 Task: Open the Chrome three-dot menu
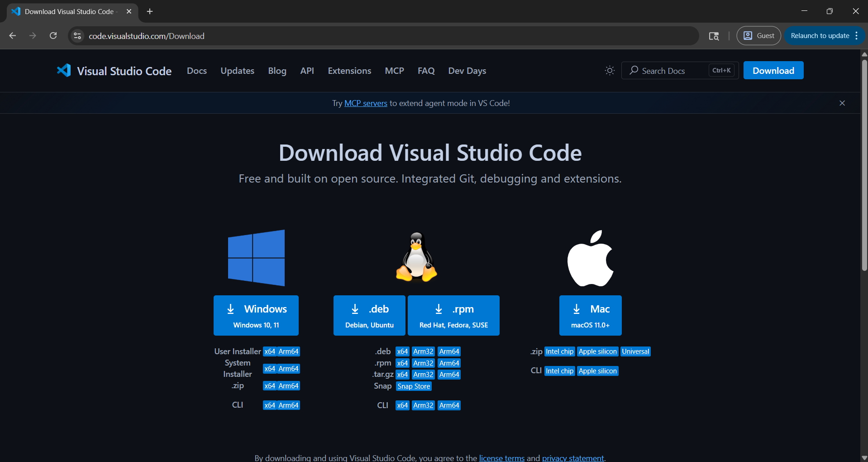click(x=857, y=36)
